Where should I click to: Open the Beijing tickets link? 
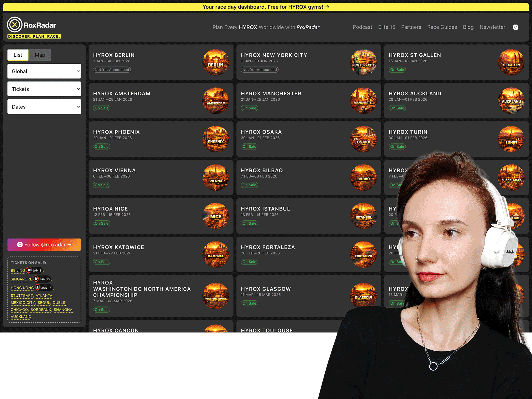coord(18,271)
